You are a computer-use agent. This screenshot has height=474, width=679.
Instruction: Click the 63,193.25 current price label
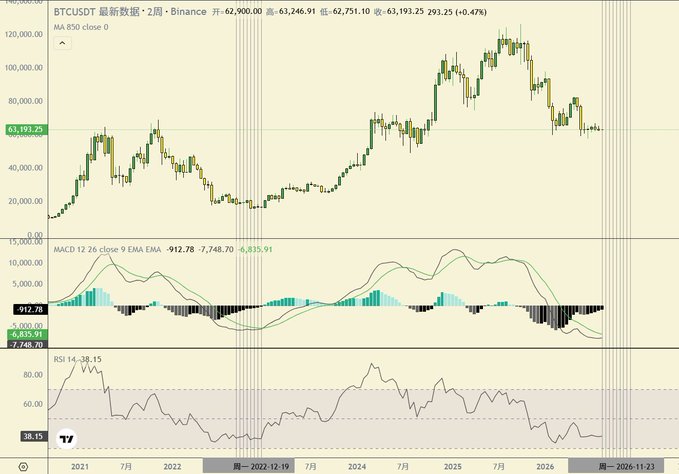tap(26, 129)
